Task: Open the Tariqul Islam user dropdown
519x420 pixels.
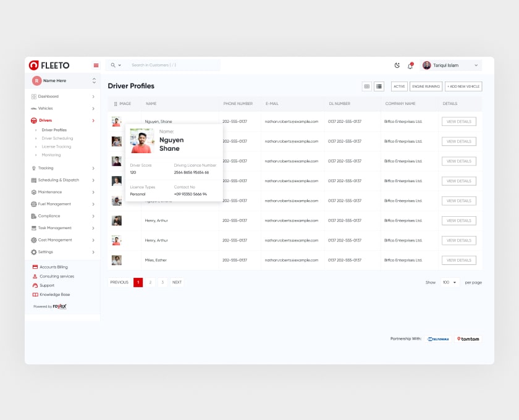Action: click(x=450, y=65)
